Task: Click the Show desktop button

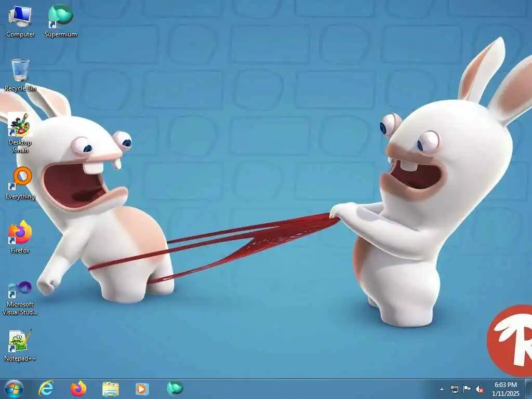Action: point(528,389)
